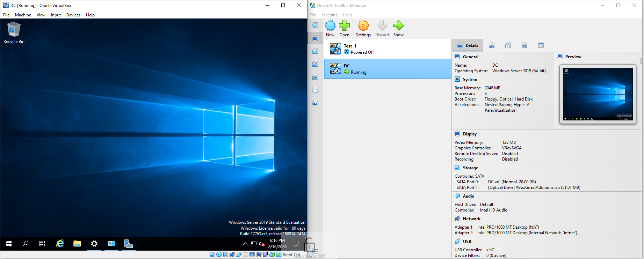Open Settings via the orange gear icon

pyautogui.click(x=363, y=25)
